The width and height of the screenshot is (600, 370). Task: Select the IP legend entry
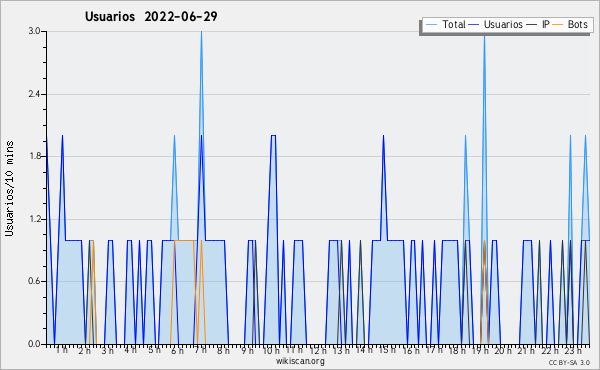point(538,24)
